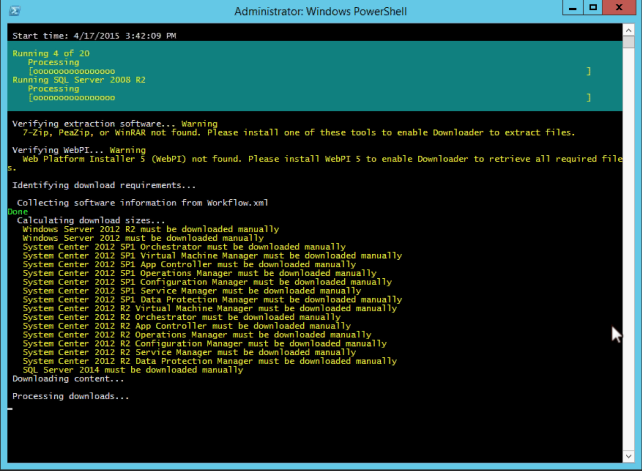Image resolution: width=642 pixels, height=471 pixels.
Task: Open the PowerShell system menu icon
Action: coord(15,11)
